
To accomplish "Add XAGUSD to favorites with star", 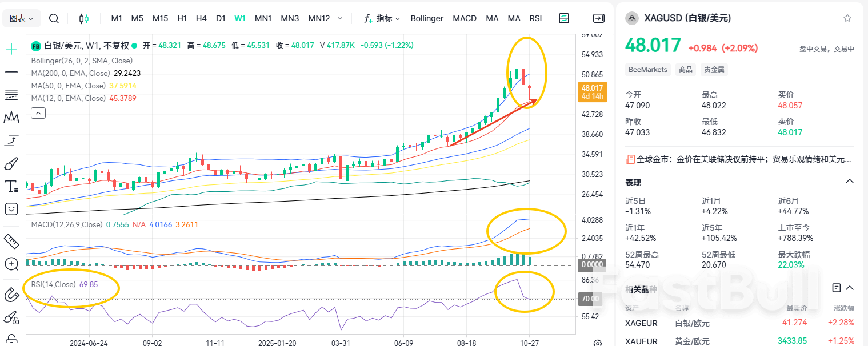I will click(847, 18).
